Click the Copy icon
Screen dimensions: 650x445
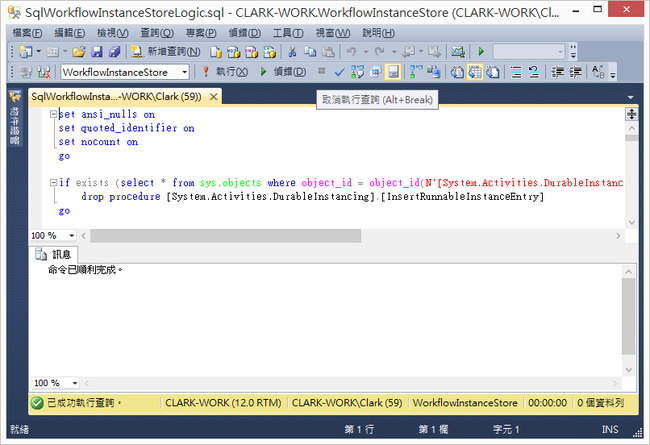click(310, 52)
